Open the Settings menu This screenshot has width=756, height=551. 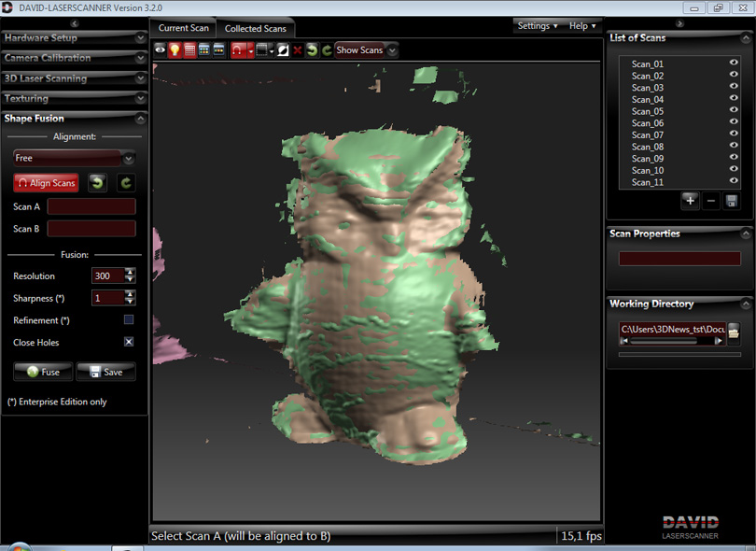pyautogui.click(x=538, y=26)
